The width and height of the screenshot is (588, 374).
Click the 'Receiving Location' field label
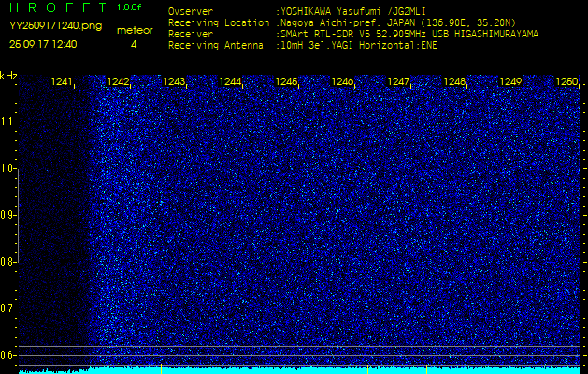click(219, 22)
